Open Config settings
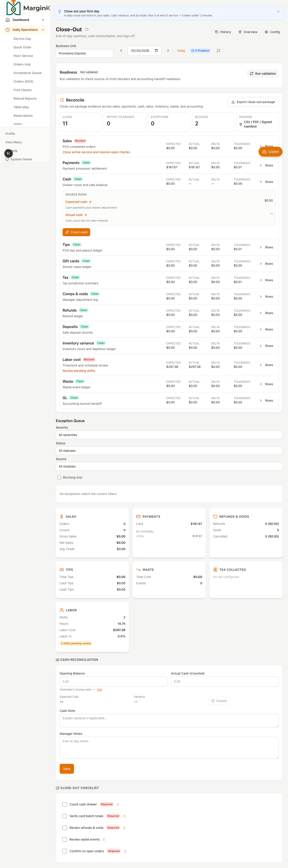 click(272, 32)
